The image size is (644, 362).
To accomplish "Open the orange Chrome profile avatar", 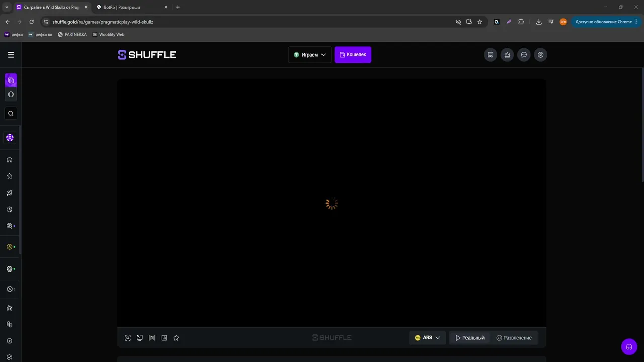I will pos(563,22).
